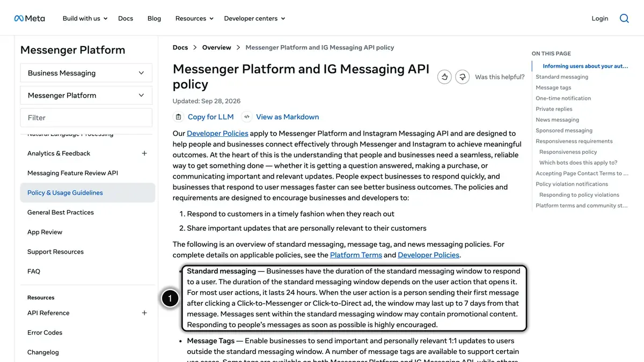Viewport: 644px width, 362px height.
Task: Click the View as Markdown code icon
Action: 247,117
